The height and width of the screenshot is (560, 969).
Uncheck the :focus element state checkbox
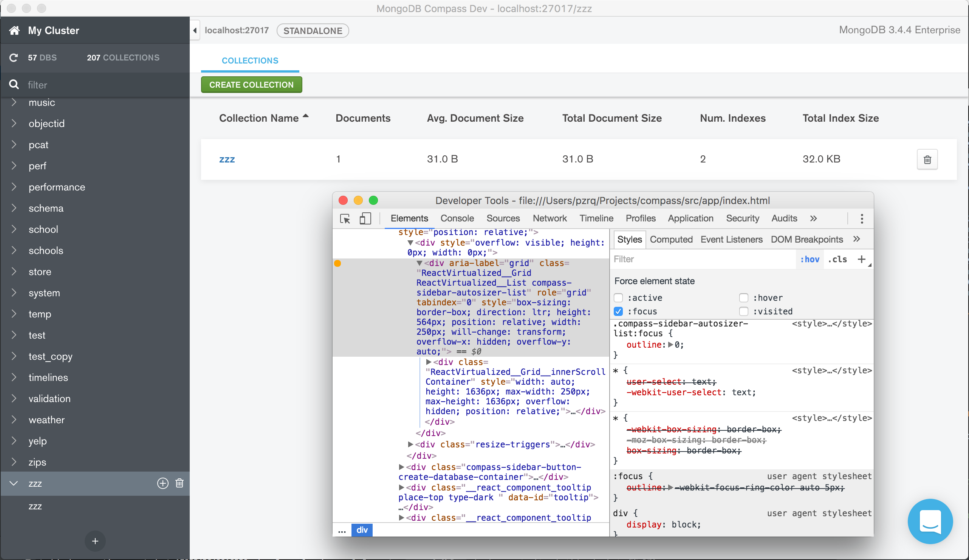(x=618, y=311)
